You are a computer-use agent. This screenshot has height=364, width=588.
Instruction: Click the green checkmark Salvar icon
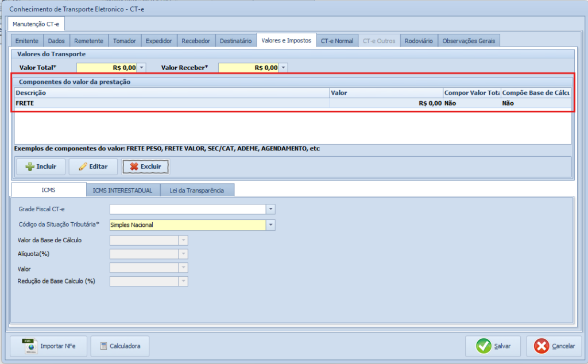[x=482, y=346]
